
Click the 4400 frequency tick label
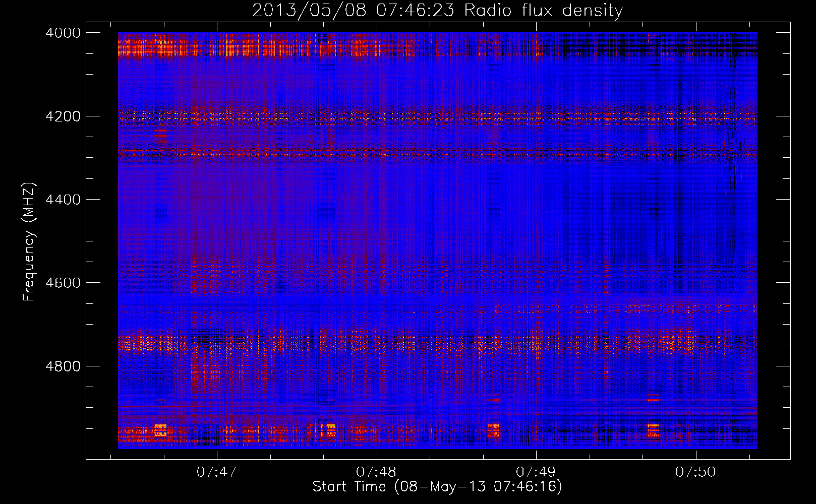click(63, 200)
